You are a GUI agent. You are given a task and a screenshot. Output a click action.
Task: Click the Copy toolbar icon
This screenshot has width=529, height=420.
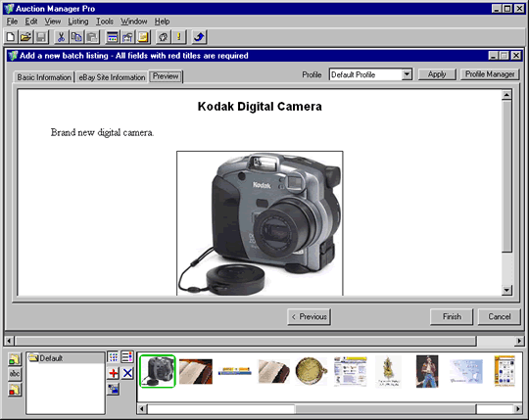(x=76, y=37)
